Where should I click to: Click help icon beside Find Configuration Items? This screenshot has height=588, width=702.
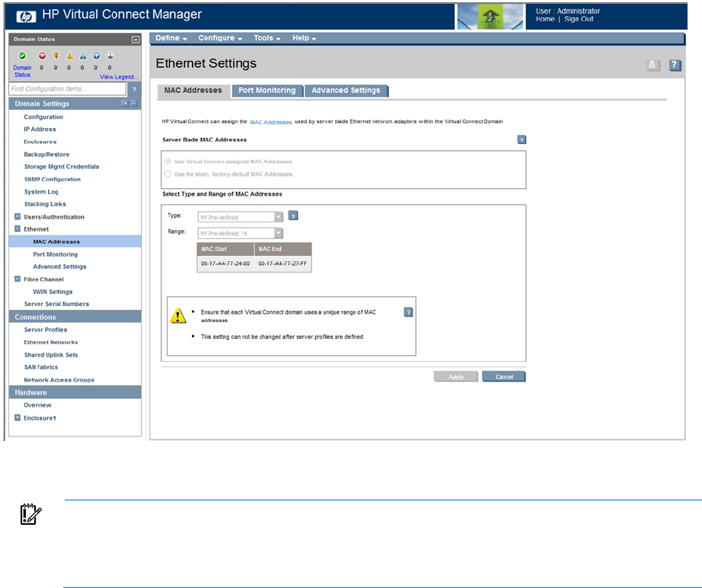point(135,90)
